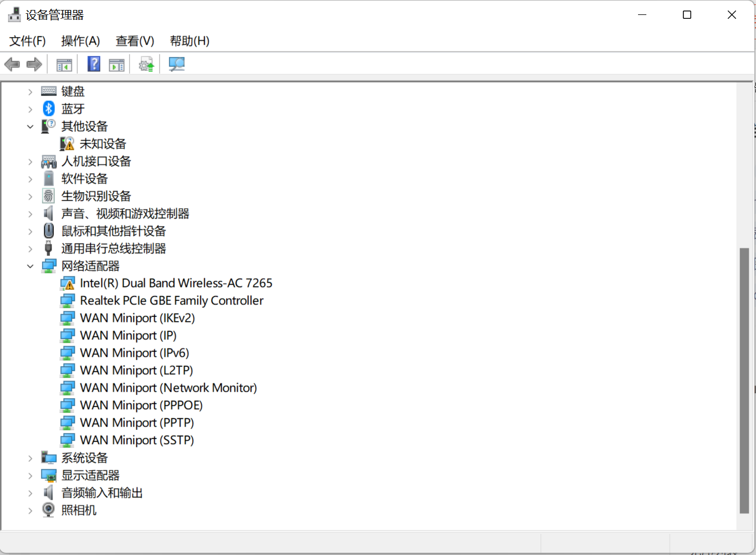Select WAN Miniport (PPTP)
This screenshot has width=756, height=555.
(x=137, y=423)
